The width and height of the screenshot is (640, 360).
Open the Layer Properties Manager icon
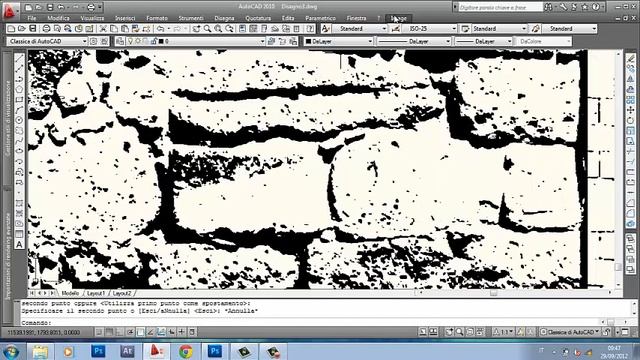(120, 41)
